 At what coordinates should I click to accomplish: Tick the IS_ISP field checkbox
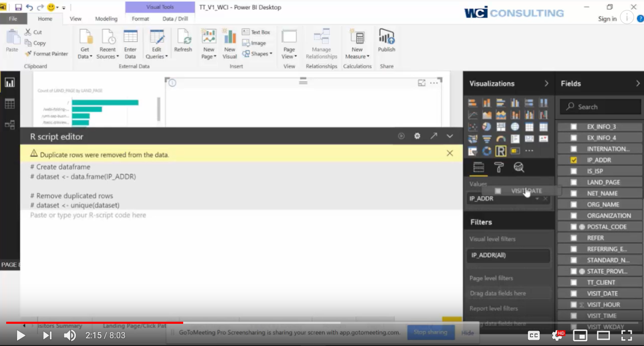573,171
